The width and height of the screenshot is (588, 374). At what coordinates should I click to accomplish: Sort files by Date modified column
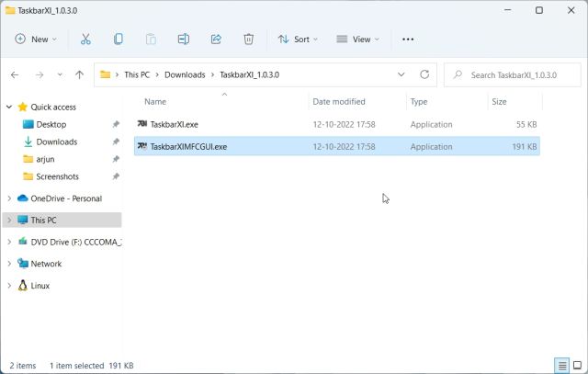(x=338, y=102)
